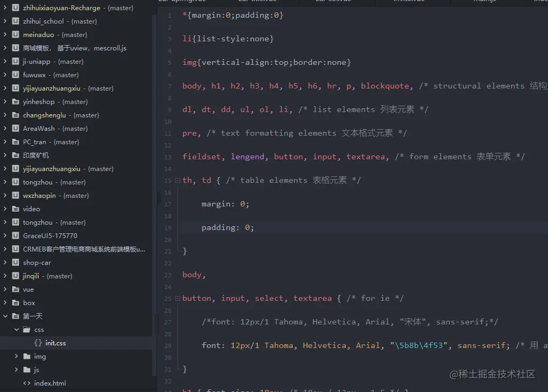This screenshot has width=548, height=392.
Task: Select init.css in the project tree
Action: point(56,343)
